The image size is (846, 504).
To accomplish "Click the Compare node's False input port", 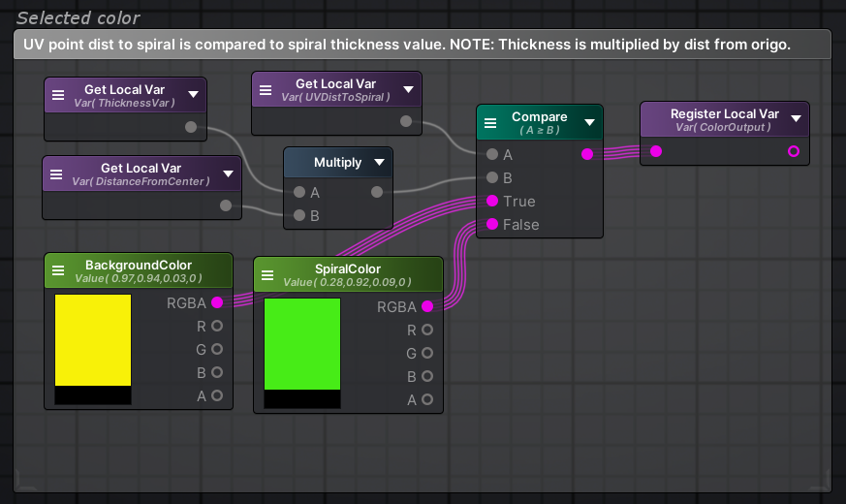I will pos(492,225).
